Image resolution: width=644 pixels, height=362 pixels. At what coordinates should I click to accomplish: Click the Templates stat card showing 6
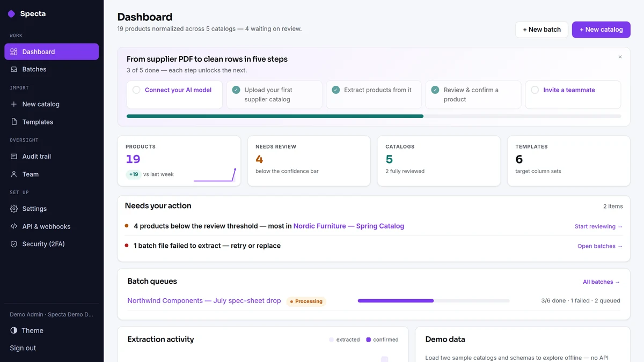(569, 161)
